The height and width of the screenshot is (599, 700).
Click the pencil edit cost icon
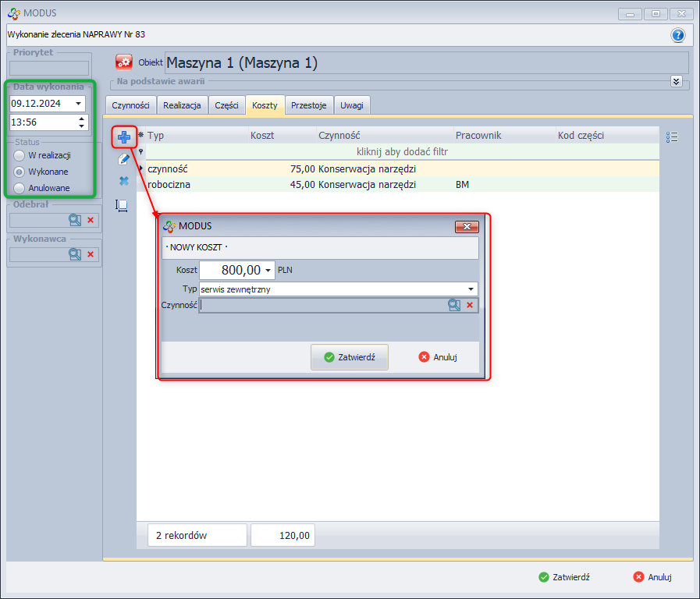[123, 159]
